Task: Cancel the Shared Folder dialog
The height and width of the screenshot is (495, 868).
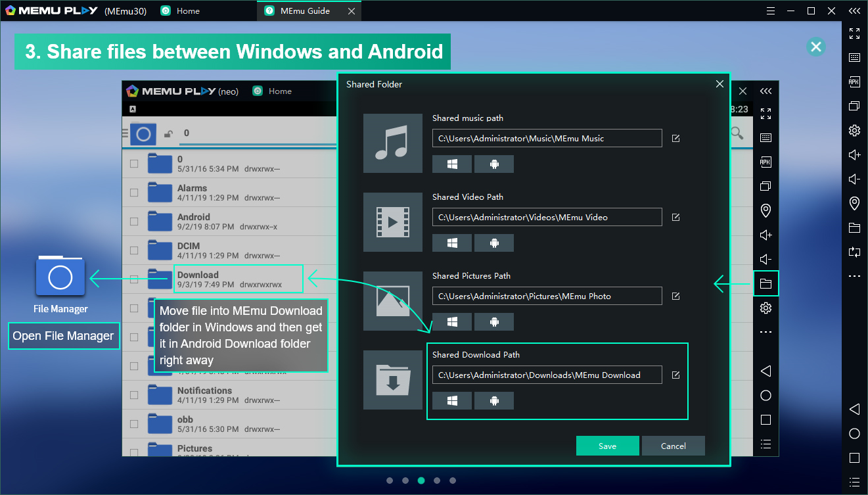Action: pos(673,446)
